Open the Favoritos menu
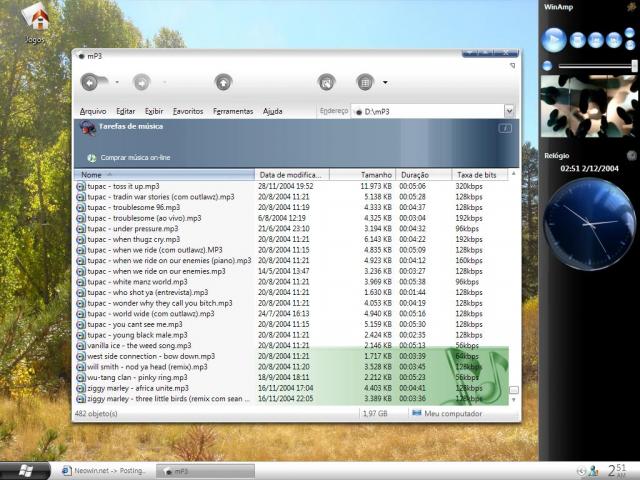This screenshot has height=480, width=640. pos(188,111)
